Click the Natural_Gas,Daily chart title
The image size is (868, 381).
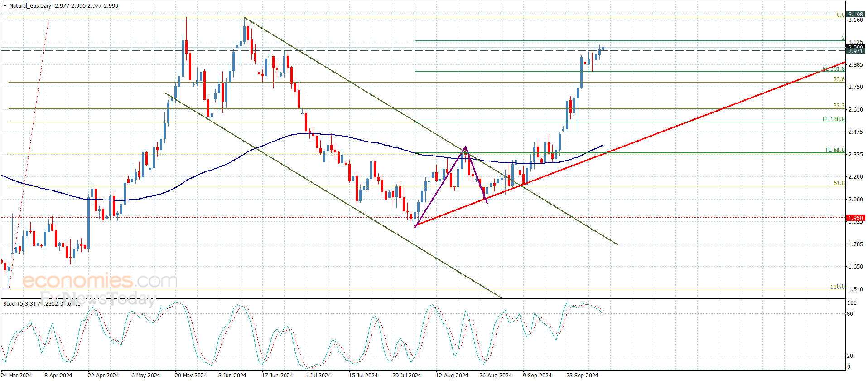tap(30, 6)
